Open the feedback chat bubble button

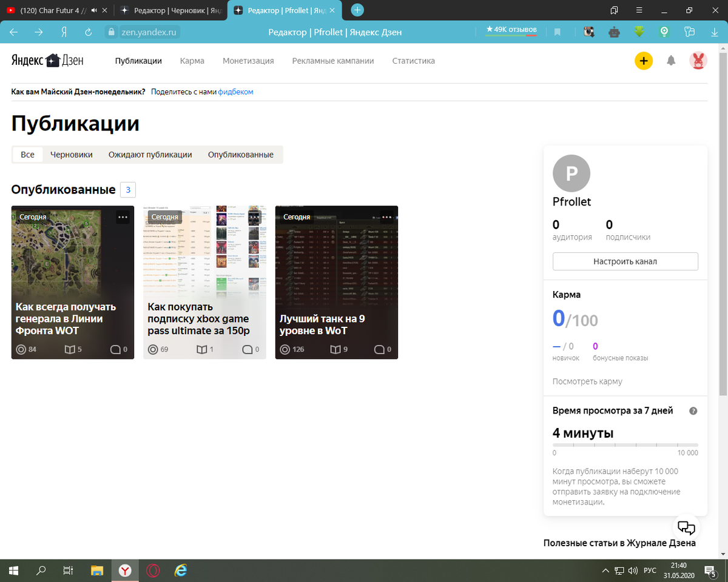(686, 527)
